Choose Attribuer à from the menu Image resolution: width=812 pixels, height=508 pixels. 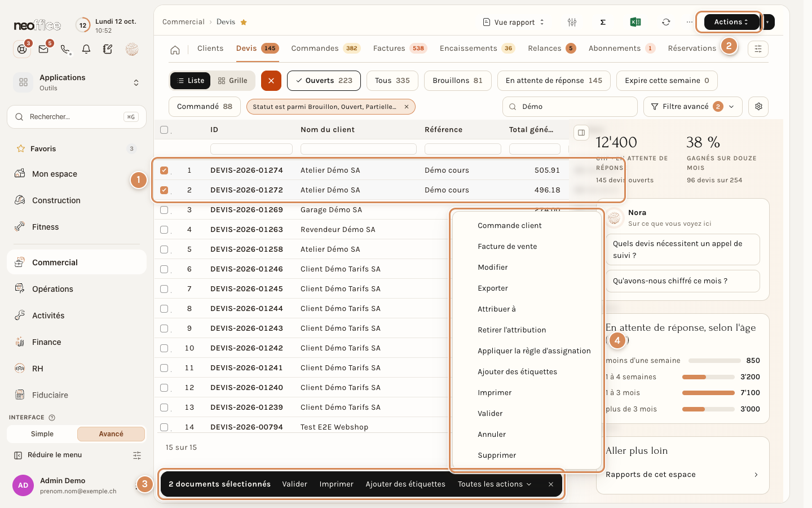[497, 309]
